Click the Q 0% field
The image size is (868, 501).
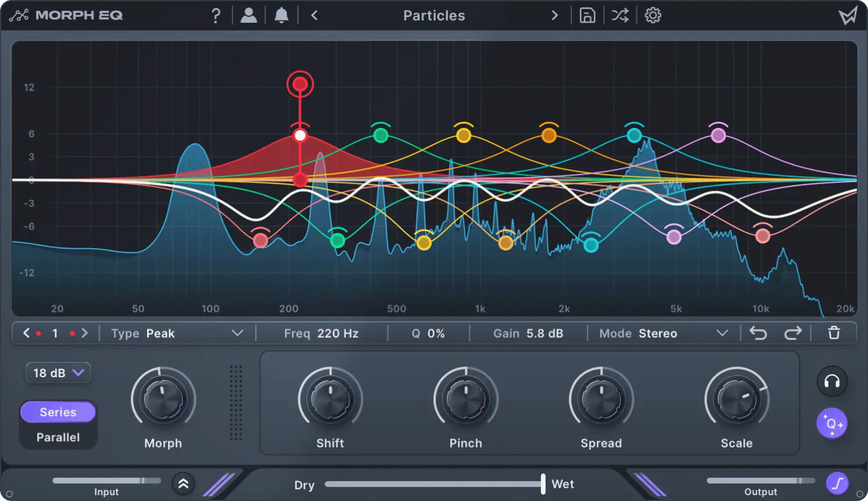click(428, 333)
